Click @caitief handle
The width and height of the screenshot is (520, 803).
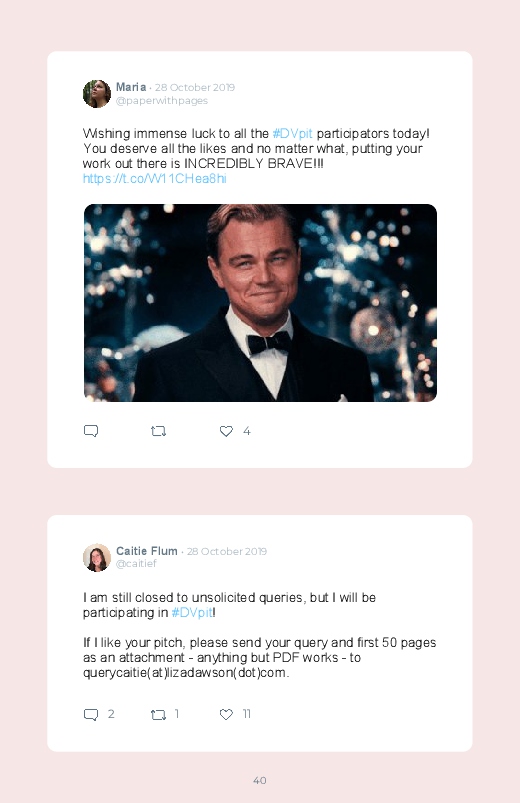(x=136, y=563)
